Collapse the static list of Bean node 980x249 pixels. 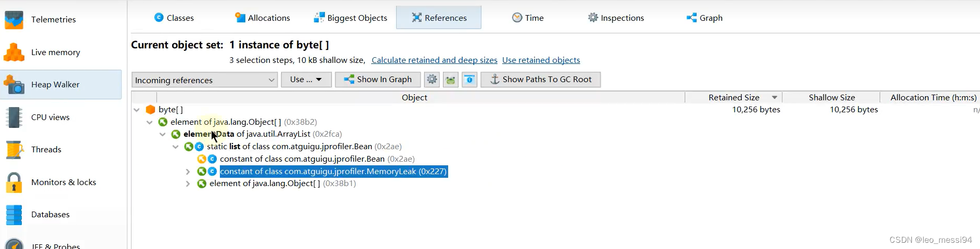[176, 147]
